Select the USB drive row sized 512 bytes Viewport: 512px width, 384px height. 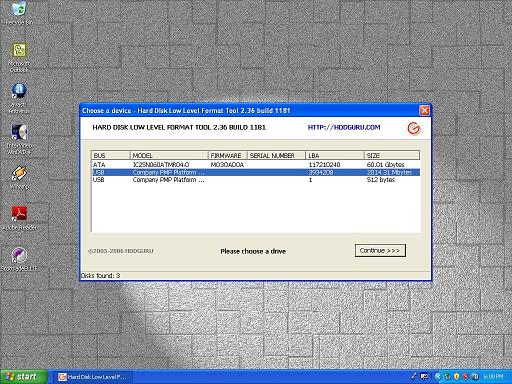256,180
